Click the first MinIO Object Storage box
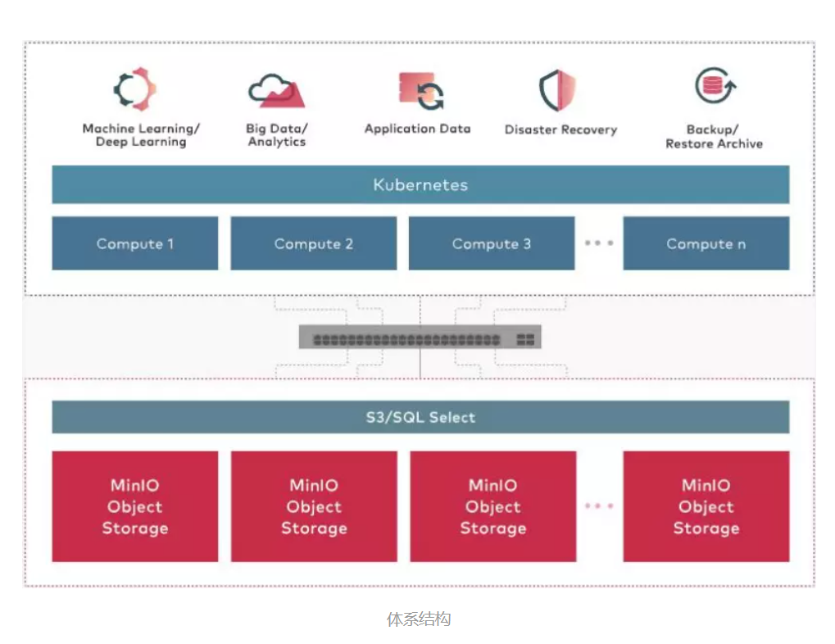This screenshot has height=644, width=835. (134, 506)
